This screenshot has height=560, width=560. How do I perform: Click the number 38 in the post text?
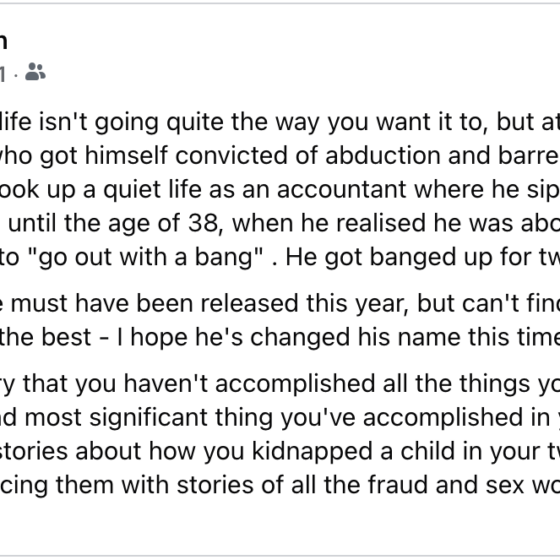pyautogui.click(x=205, y=223)
